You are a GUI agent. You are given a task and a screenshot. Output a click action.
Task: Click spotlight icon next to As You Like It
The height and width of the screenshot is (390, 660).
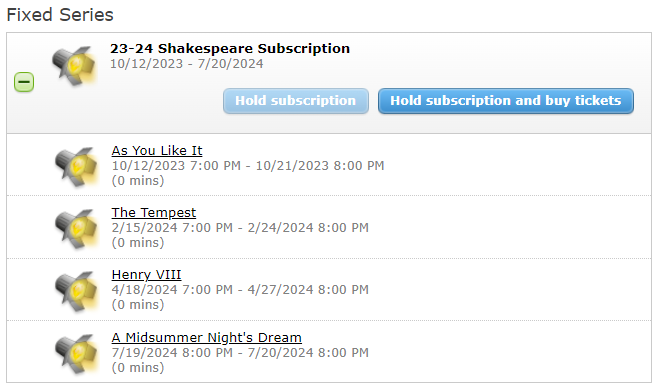[77, 166]
